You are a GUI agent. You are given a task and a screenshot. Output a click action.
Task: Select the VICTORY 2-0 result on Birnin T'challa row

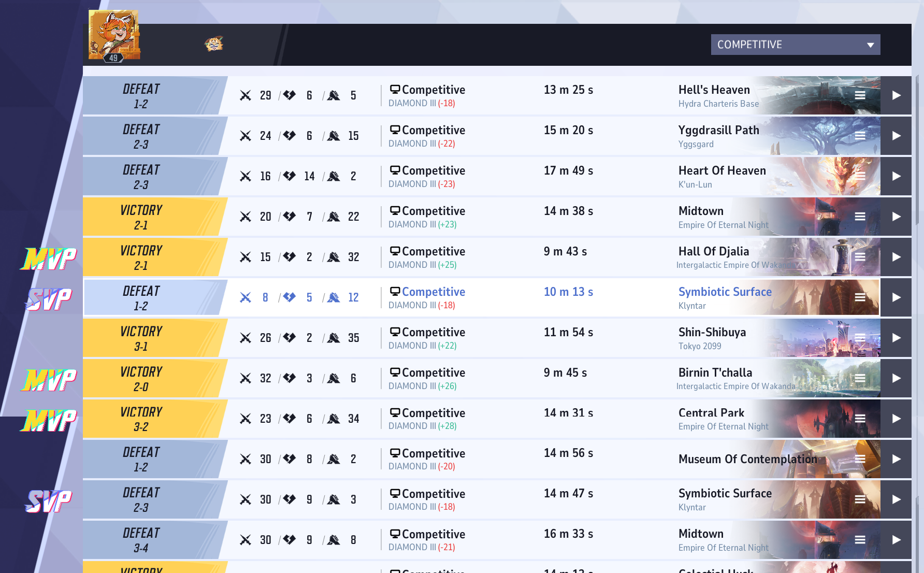tap(154, 378)
